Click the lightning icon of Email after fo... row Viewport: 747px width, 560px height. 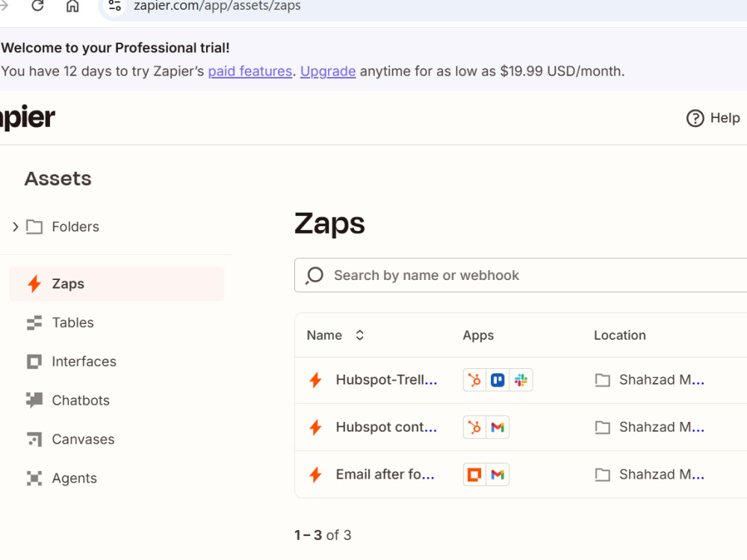tap(315, 474)
